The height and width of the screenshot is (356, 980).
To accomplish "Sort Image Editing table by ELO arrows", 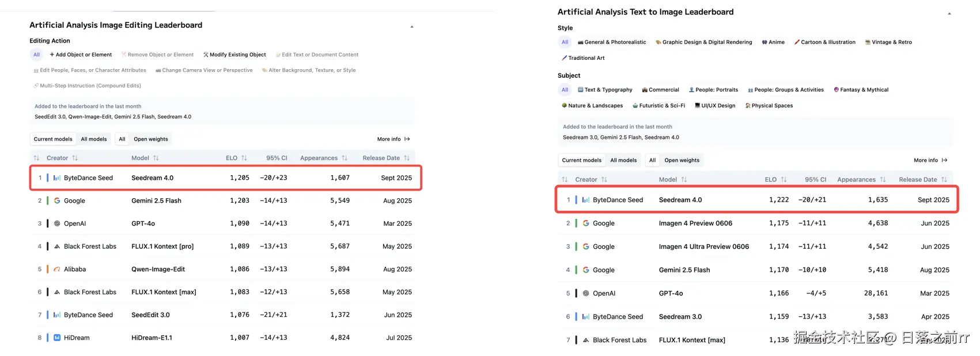I will coord(244,158).
